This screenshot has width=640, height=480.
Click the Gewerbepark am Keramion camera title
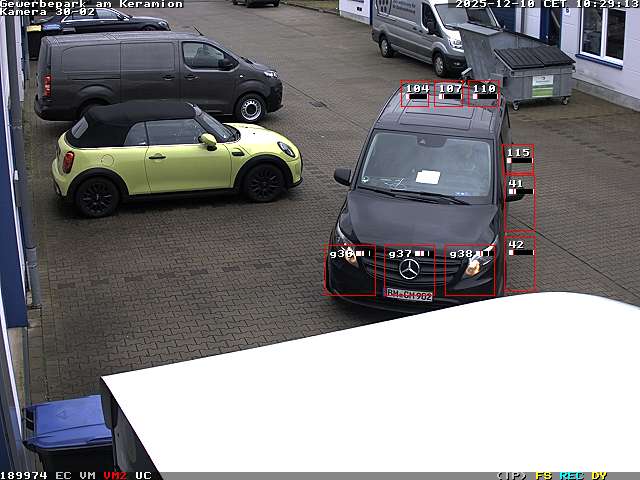(92, 4)
